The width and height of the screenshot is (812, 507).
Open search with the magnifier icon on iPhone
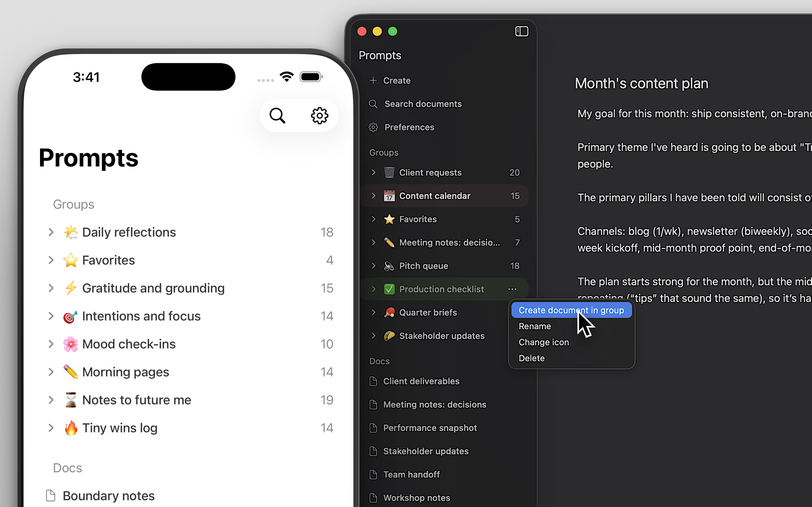(277, 115)
